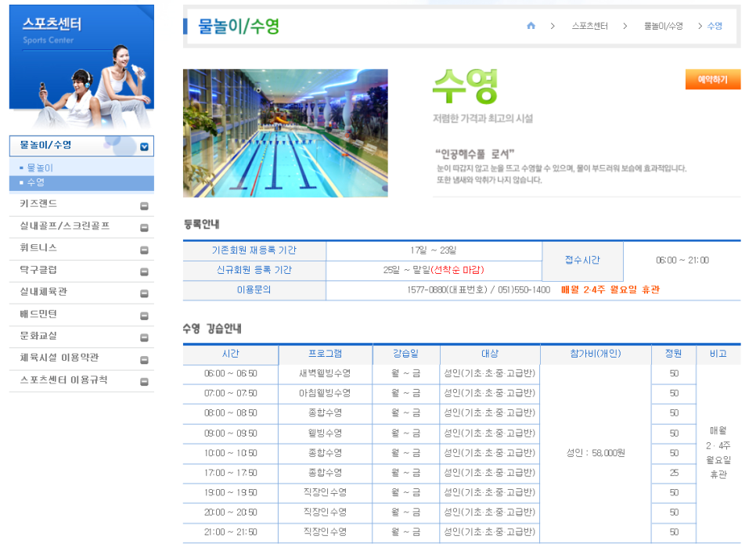Image resolution: width=756 pixels, height=547 pixels.
Task: Open the 탁구클럽 sidebar menu
Action: tap(81, 270)
